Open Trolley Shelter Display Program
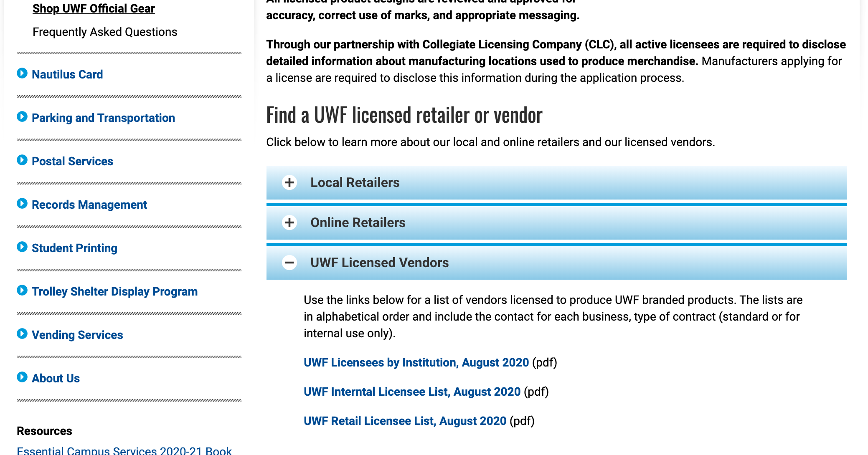Image resolution: width=868 pixels, height=455 pixels. (x=114, y=291)
